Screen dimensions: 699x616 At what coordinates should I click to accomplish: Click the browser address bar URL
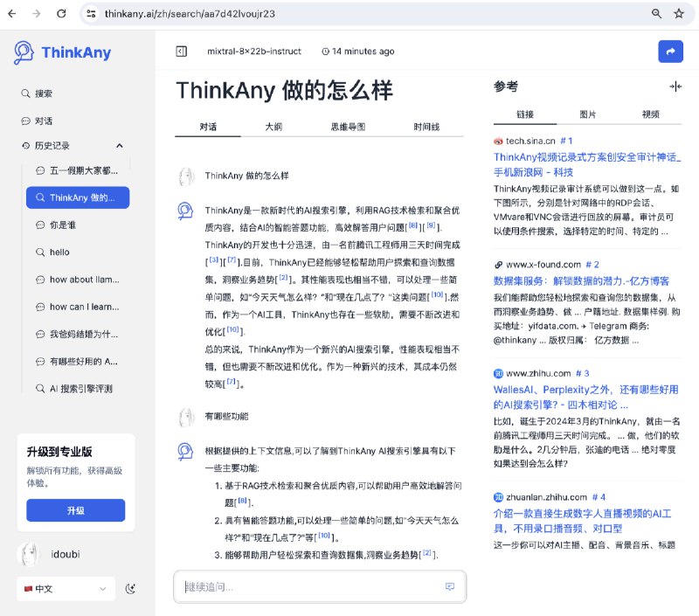coord(190,14)
